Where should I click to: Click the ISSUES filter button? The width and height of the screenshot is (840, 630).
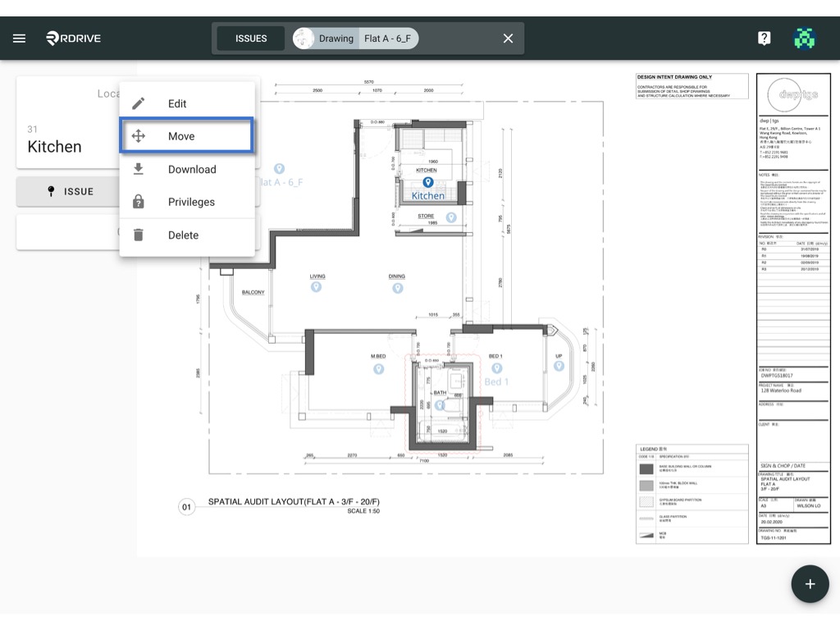pos(251,39)
